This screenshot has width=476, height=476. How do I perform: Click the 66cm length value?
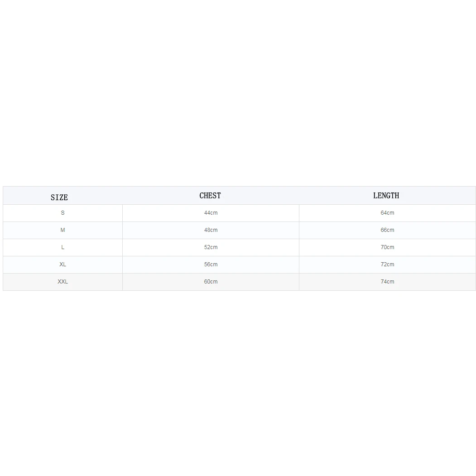[x=387, y=230]
